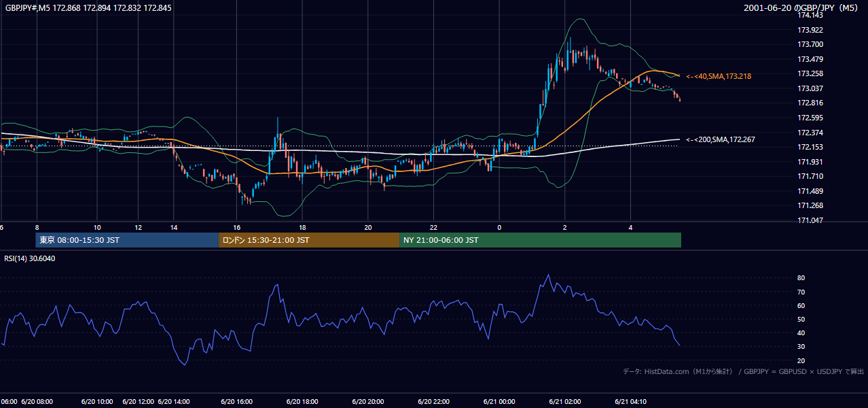Click hour label 18 under the price chart
Viewport: 868px width, 408px height.
[x=302, y=228]
